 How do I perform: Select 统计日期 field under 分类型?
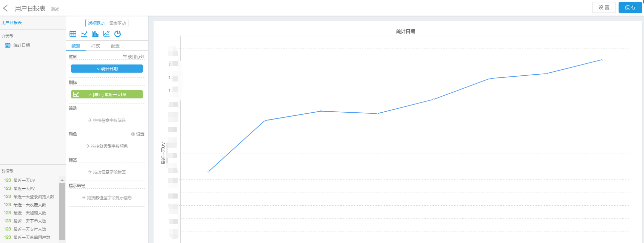point(21,45)
